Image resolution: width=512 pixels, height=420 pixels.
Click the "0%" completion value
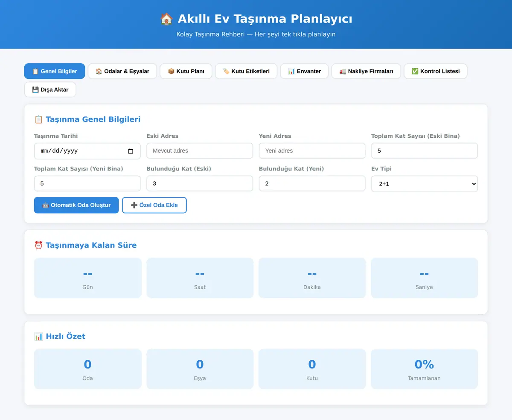tap(424, 364)
